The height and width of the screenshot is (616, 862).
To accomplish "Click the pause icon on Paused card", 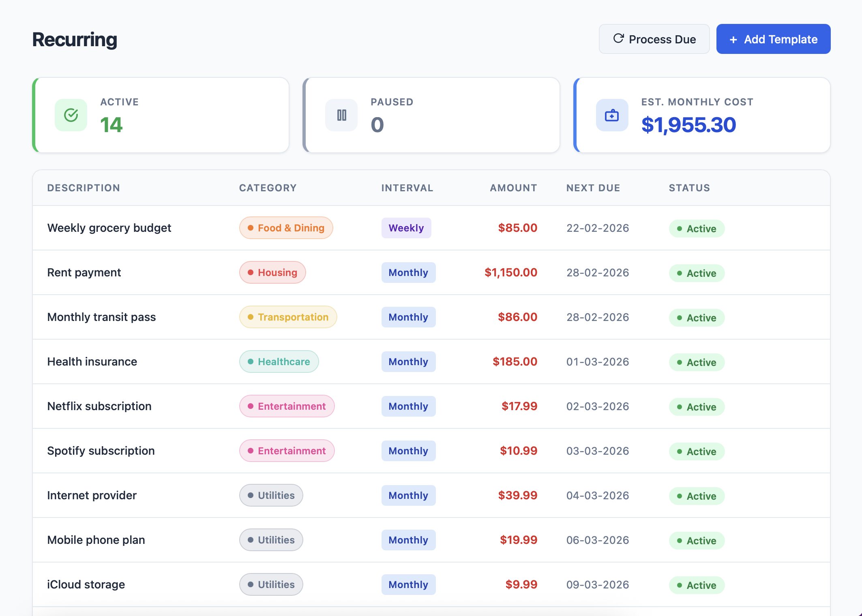I will pyautogui.click(x=341, y=115).
